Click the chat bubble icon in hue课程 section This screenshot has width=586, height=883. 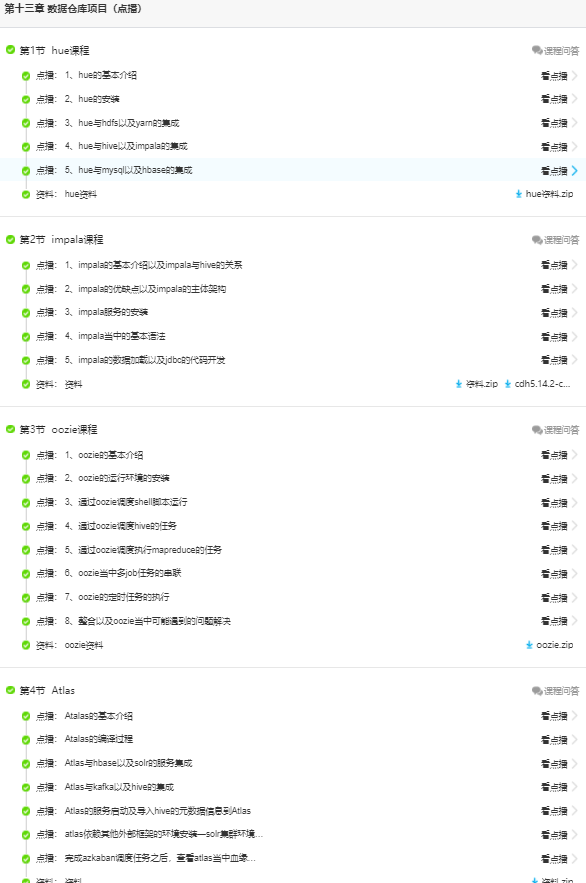536,51
